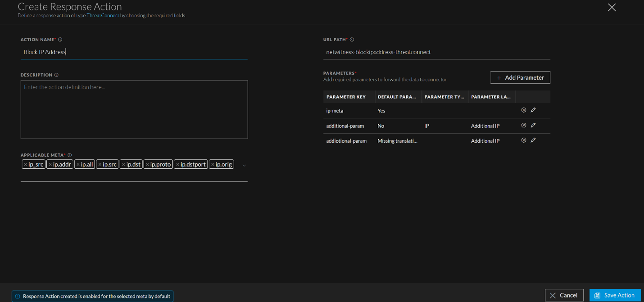Remove the additional-param row

tap(523, 126)
